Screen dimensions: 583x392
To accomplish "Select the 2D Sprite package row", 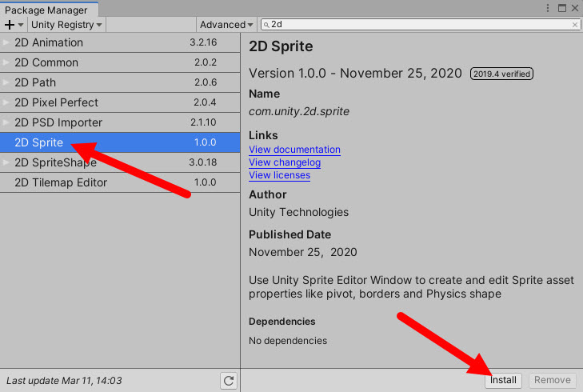I will (120, 142).
